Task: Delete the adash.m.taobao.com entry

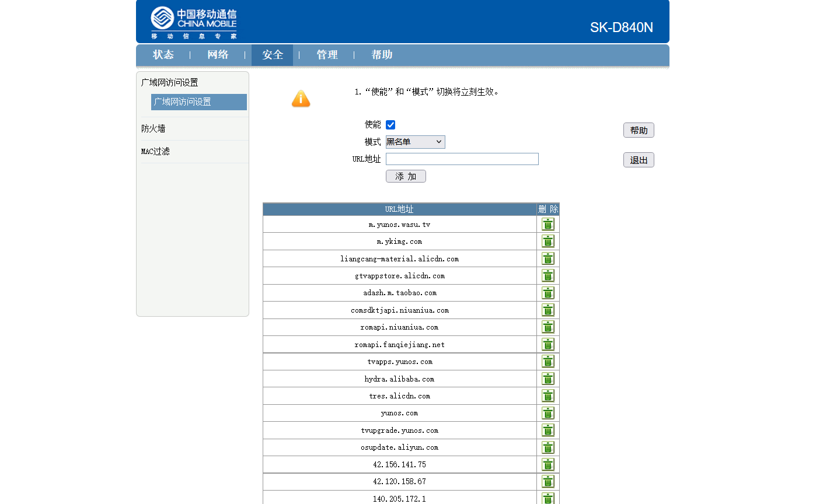Action: (548, 293)
